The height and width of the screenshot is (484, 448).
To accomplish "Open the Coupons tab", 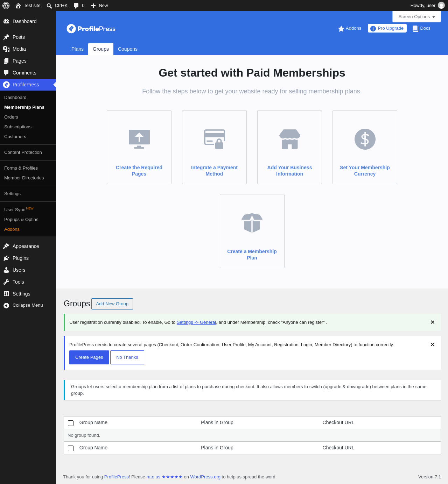I will coord(128,49).
